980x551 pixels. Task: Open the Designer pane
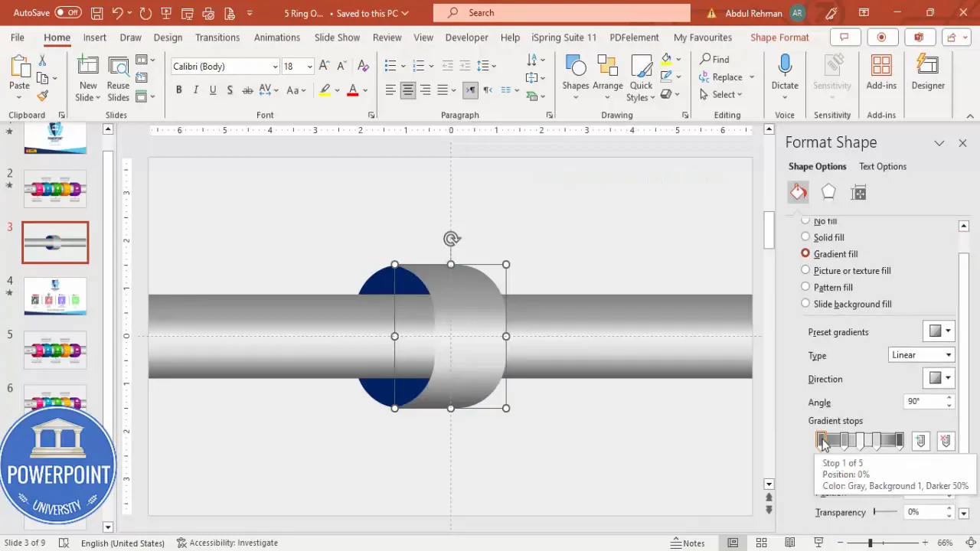[x=928, y=73]
